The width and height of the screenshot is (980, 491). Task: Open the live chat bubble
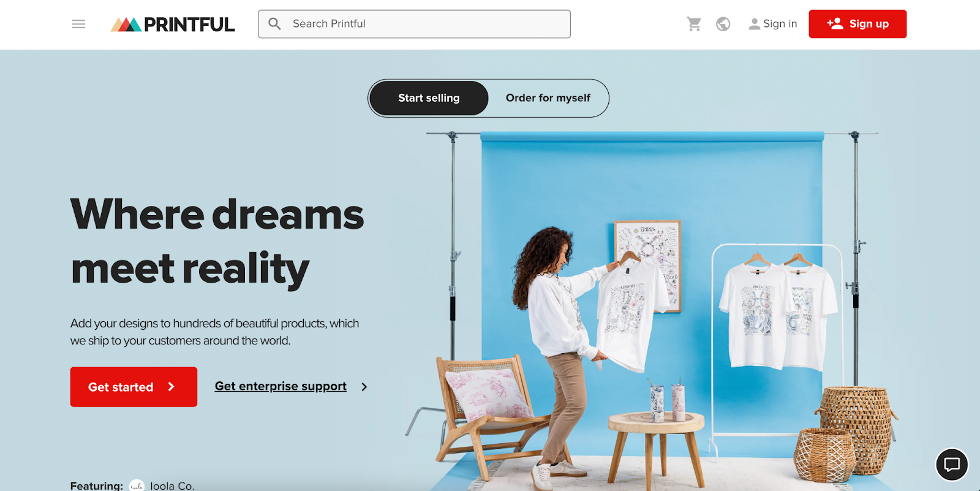tap(952, 465)
